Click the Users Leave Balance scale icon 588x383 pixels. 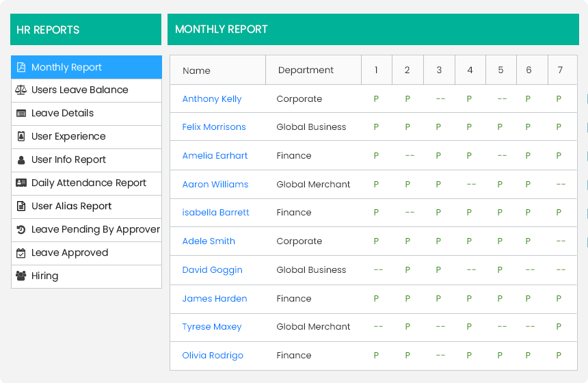point(21,90)
